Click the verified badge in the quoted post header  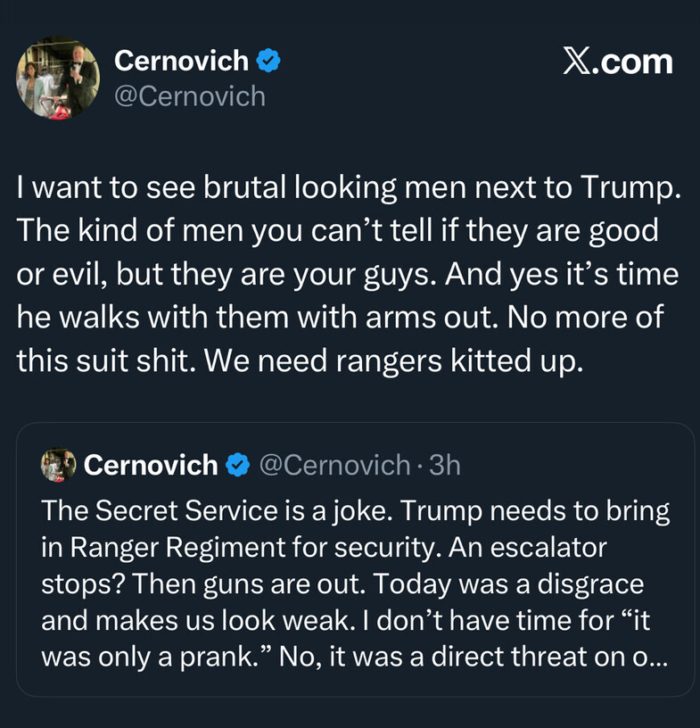tap(236, 465)
